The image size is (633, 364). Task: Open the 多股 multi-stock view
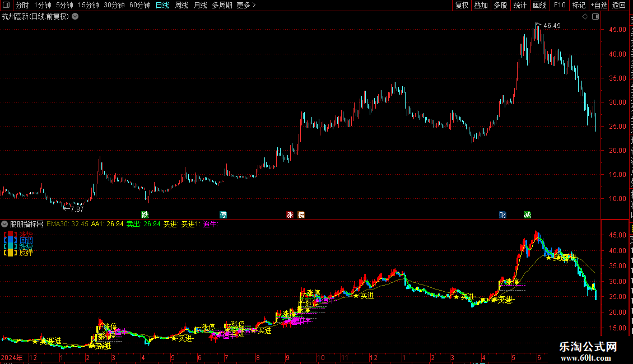(x=500, y=5)
